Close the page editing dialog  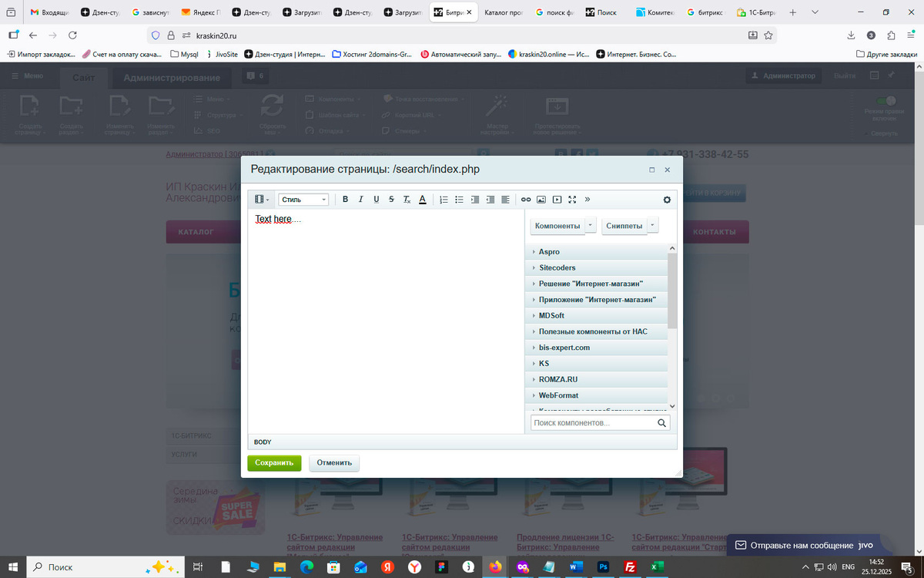click(x=668, y=170)
